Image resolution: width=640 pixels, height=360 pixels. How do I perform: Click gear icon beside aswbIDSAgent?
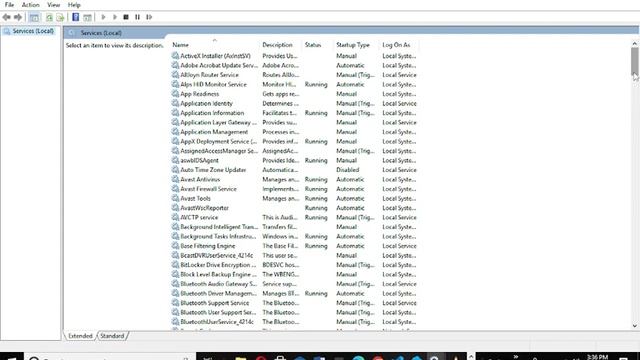tap(175, 160)
